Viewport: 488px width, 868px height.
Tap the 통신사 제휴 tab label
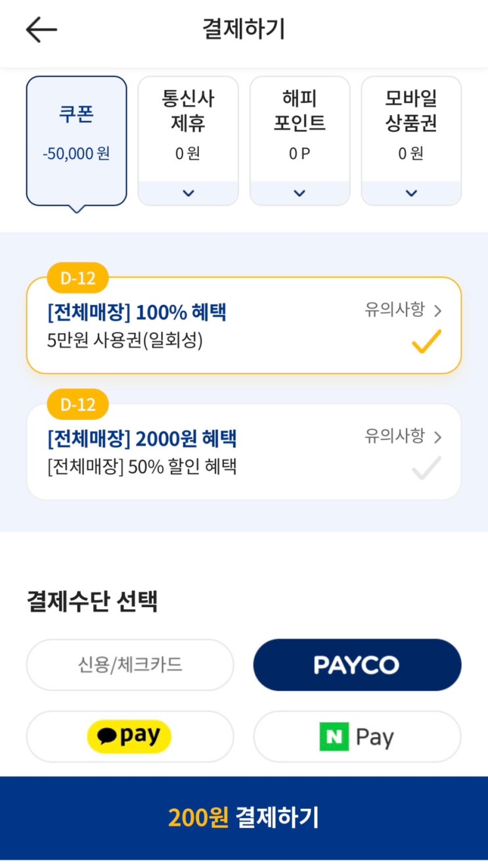coord(188,111)
